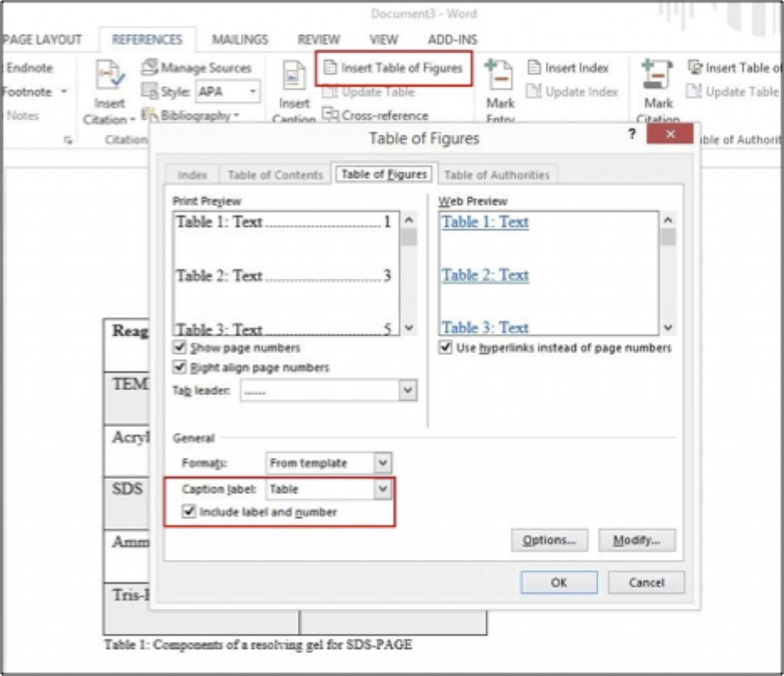Expand the Insert Citation dropdown arrow
Screen dimensions: 784x676
tap(132, 120)
